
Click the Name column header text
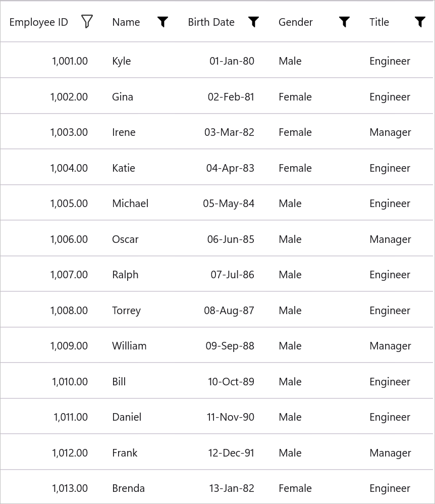tap(126, 22)
